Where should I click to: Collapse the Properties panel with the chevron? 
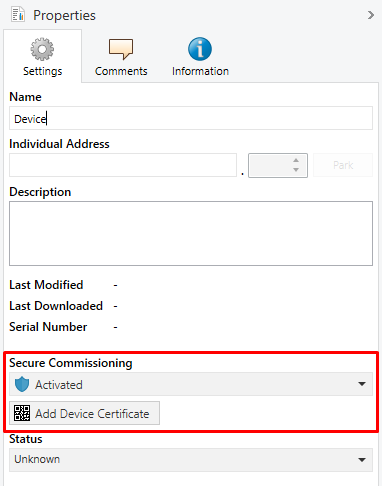(370, 15)
